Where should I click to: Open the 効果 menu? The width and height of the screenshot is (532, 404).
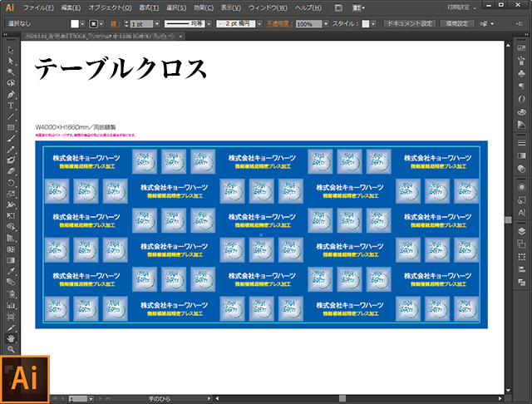pyautogui.click(x=203, y=7)
